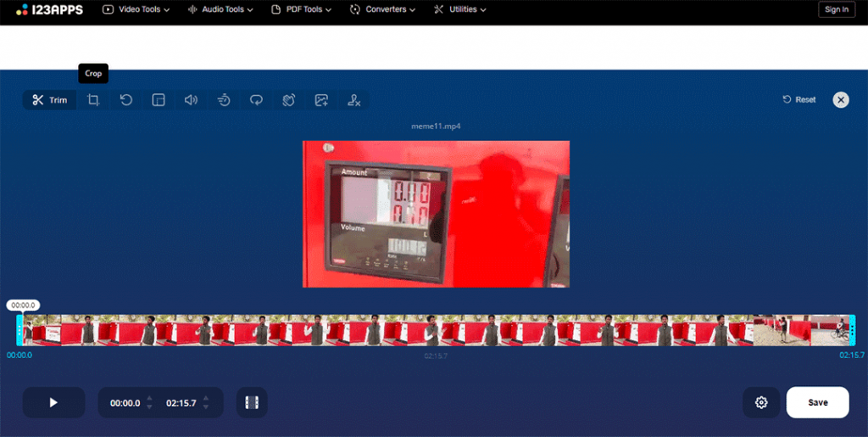Save the edited video
The image size is (868, 437).
tap(818, 403)
